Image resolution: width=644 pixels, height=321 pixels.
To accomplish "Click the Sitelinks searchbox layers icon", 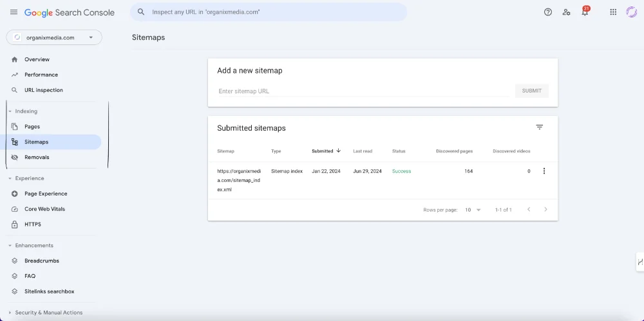I will [x=15, y=291].
